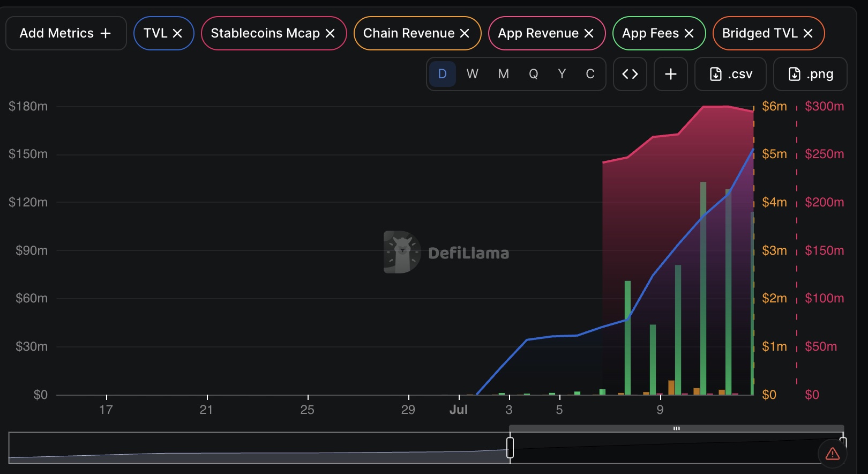Click the range selector grip bar

click(676, 428)
